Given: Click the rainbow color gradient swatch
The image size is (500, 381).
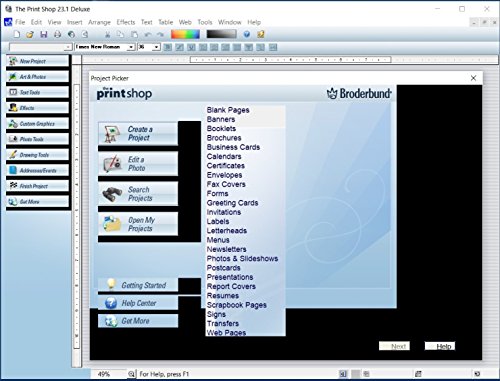Looking at the screenshot, I should 185,34.
